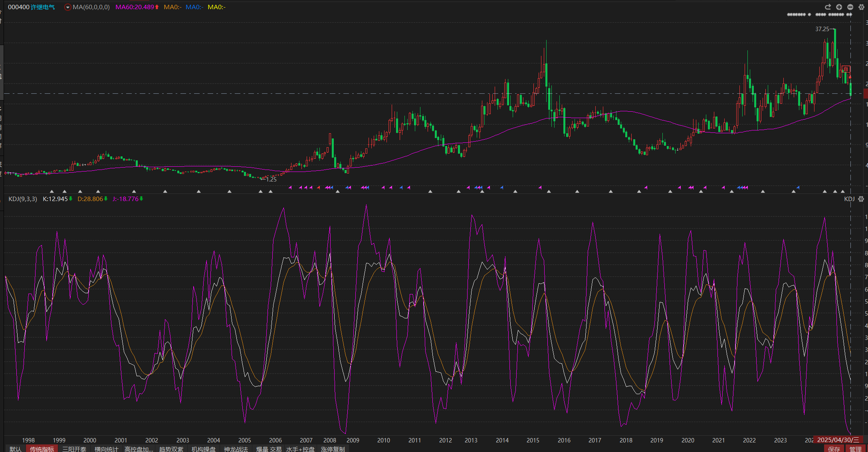Image resolution: width=868 pixels, height=452 pixels.
Task: Select the 机构操盘 tab
Action: point(204,449)
